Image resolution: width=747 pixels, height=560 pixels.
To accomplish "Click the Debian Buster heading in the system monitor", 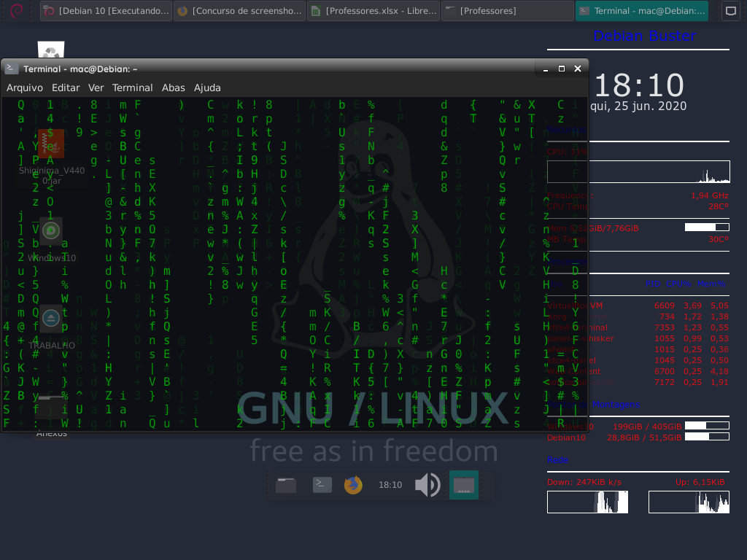I will pyautogui.click(x=645, y=36).
